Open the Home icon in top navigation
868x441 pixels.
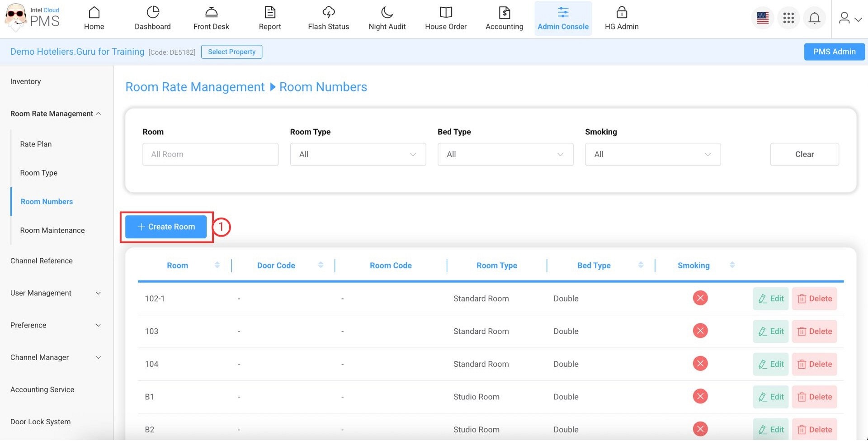click(x=94, y=13)
